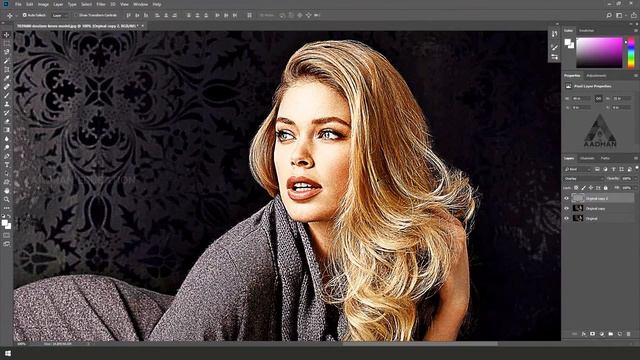This screenshot has width=640, height=360.
Task: Toggle Quick Mask mode icon
Action: [7, 236]
